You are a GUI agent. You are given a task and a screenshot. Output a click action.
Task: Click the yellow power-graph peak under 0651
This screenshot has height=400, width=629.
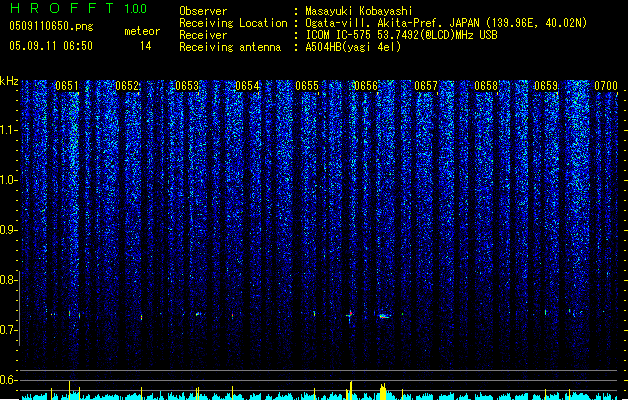click(x=69, y=390)
